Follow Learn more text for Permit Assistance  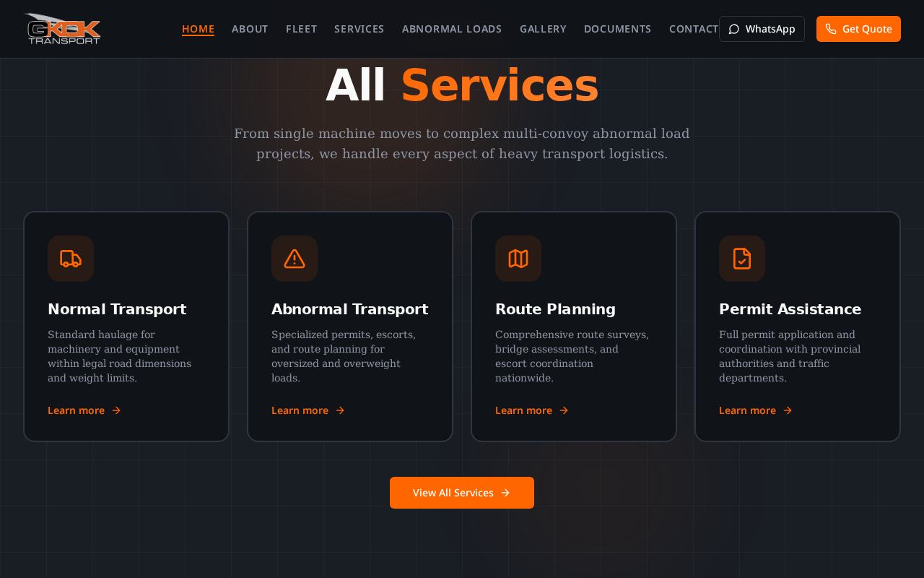tap(747, 410)
